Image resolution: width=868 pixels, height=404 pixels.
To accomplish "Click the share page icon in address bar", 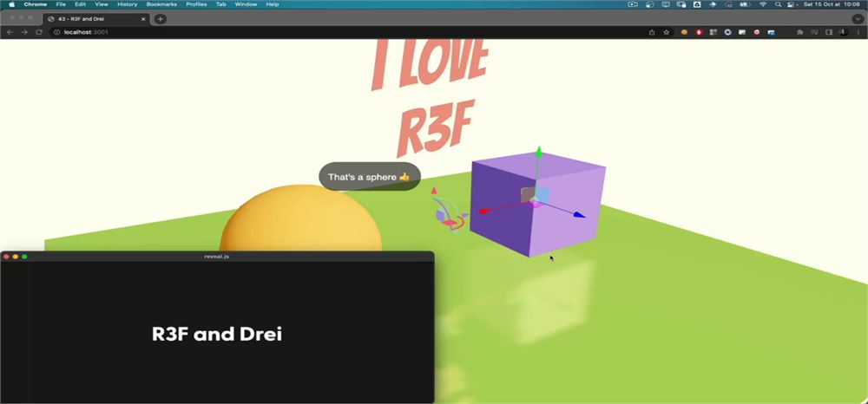I will click(x=652, y=32).
